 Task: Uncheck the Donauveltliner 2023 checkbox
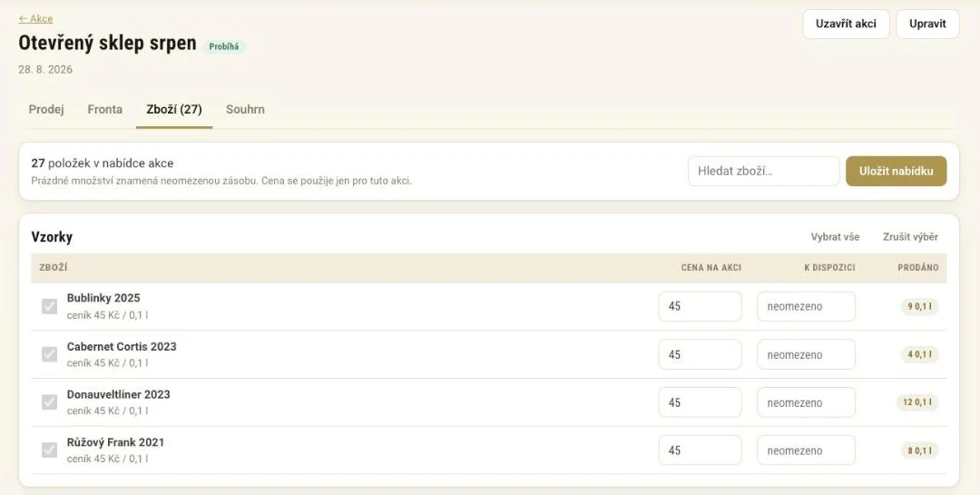point(49,401)
